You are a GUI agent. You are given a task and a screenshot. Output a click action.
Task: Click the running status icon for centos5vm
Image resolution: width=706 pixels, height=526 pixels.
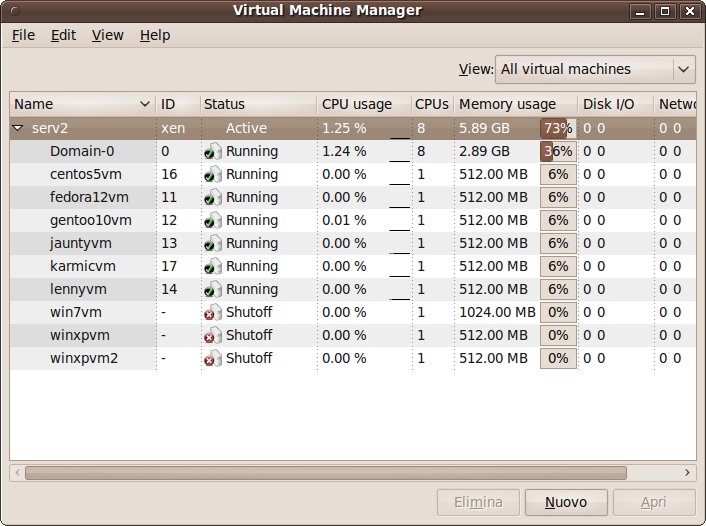click(x=213, y=174)
